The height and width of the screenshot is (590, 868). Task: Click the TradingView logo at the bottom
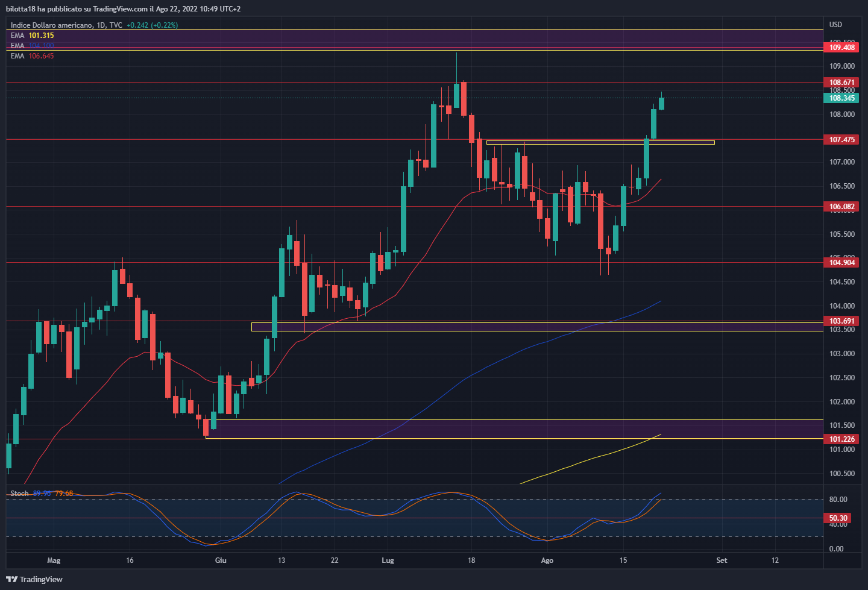coord(34,579)
